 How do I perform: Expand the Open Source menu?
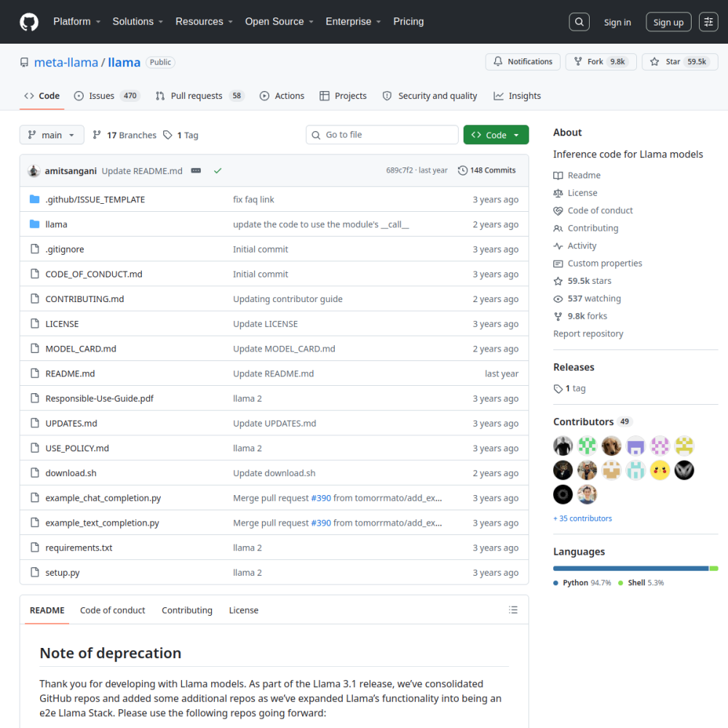[x=279, y=22]
